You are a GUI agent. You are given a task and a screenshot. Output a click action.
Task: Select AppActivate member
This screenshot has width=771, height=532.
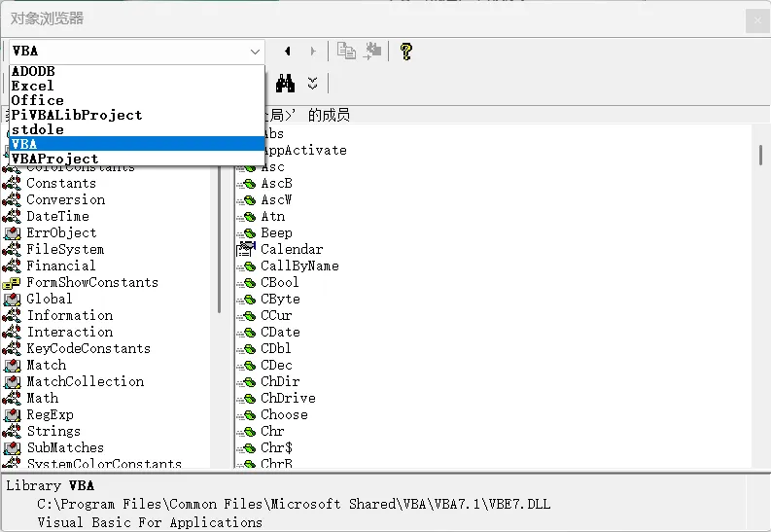tap(304, 150)
